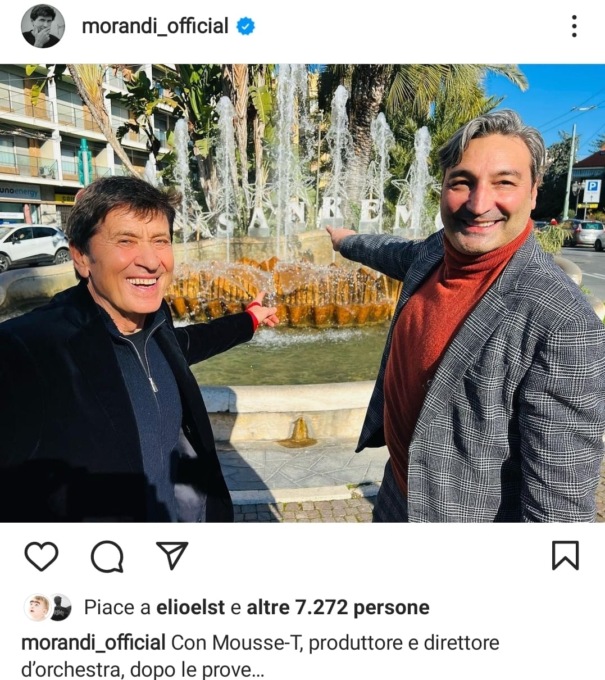605x680 pixels.
Task: View altre 7.272 persone likes list
Action: 338,607
